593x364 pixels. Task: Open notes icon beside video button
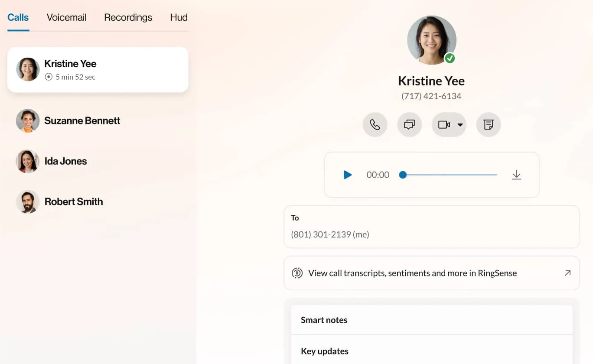click(x=489, y=125)
